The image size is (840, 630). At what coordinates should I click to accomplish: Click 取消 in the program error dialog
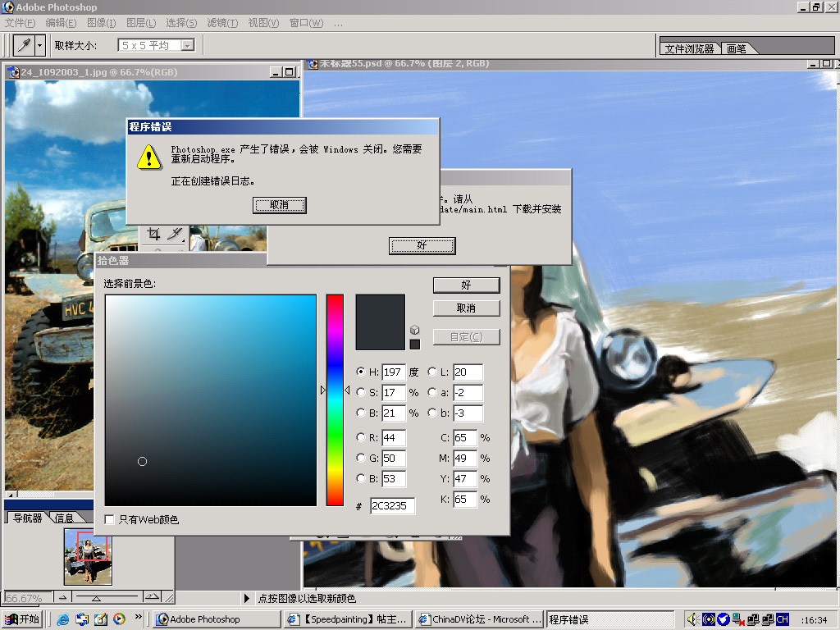279,205
